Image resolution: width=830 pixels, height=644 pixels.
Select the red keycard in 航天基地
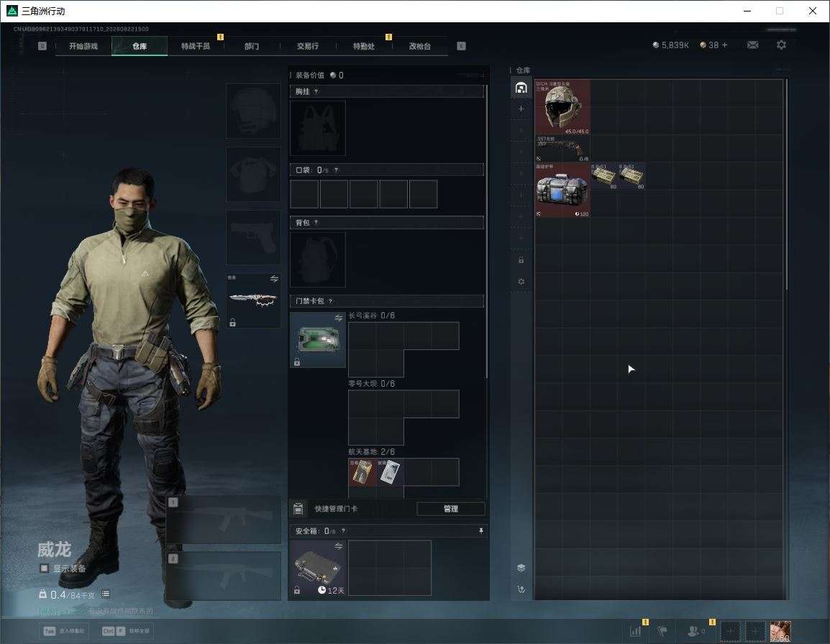(x=362, y=472)
